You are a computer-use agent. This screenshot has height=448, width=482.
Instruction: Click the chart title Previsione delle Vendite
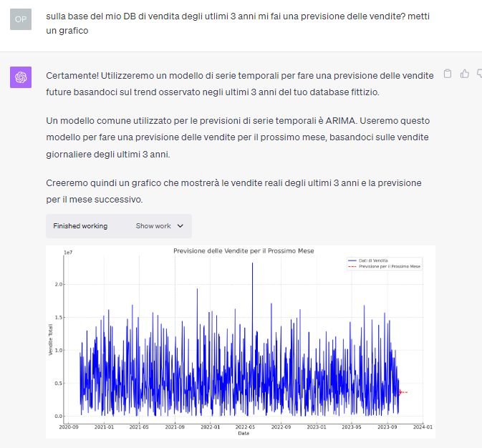tap(244, 250)
